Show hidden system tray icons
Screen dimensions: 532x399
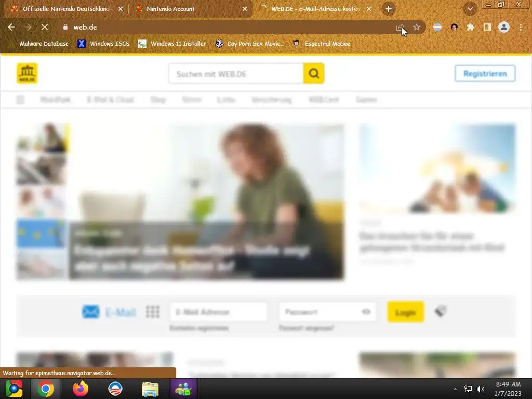[x=455, y=389]
